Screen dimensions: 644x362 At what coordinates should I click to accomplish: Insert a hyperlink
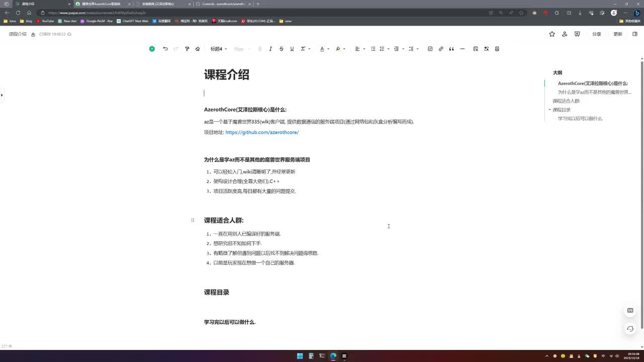441,49
